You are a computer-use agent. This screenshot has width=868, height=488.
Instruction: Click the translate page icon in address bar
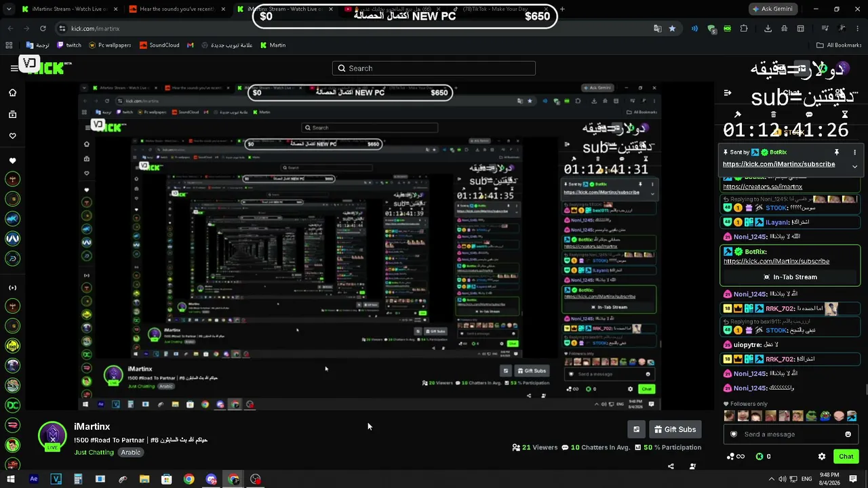pos(657,28)
